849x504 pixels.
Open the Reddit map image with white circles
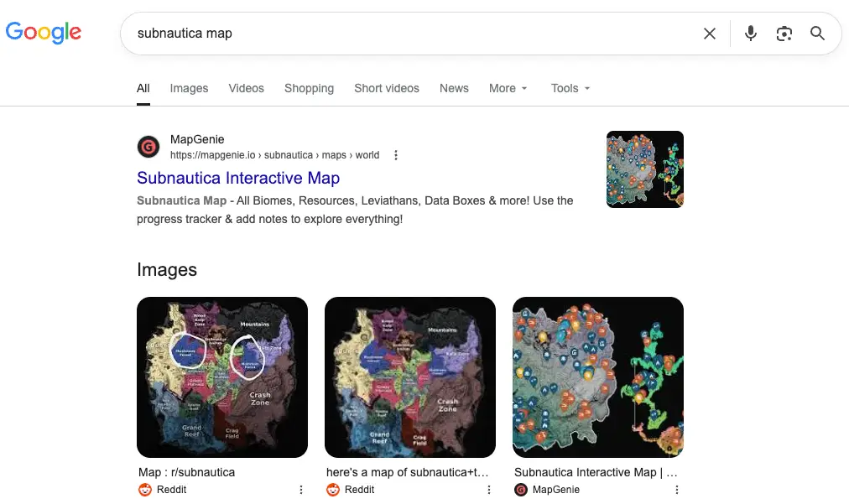click(222, 377)
